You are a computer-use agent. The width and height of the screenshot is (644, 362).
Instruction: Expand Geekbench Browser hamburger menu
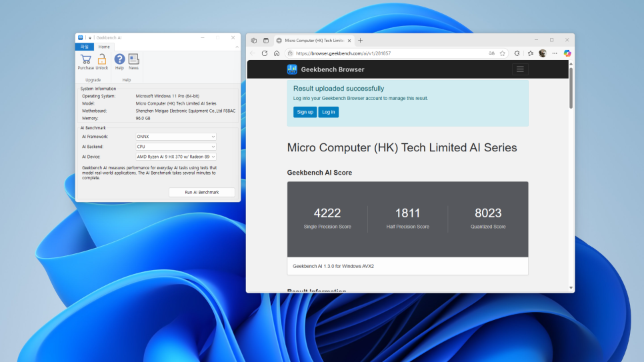520,69
